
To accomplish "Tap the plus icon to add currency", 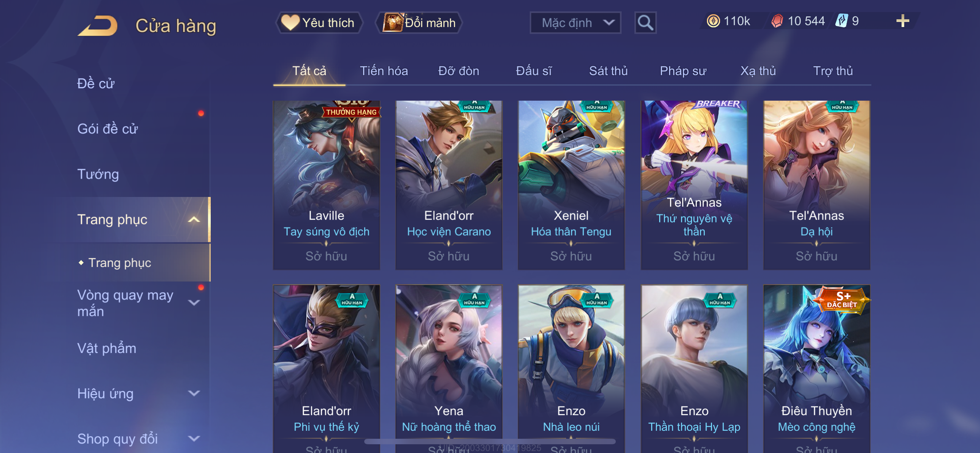I will click(x=902, y=21).
